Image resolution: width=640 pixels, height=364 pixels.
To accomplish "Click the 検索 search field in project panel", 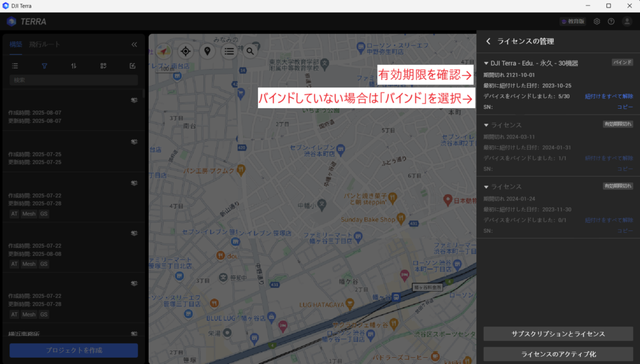I will pyautogui.click(x=74, y=80).
